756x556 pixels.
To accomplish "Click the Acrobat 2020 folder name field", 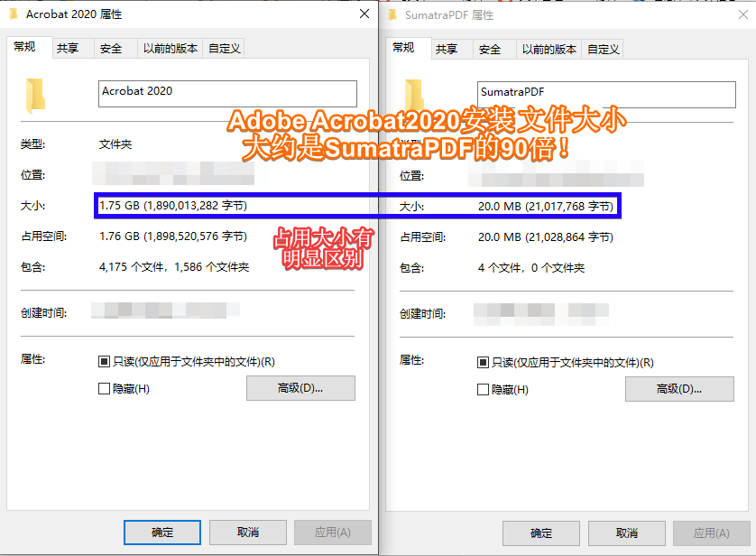I will pos(227,94).
